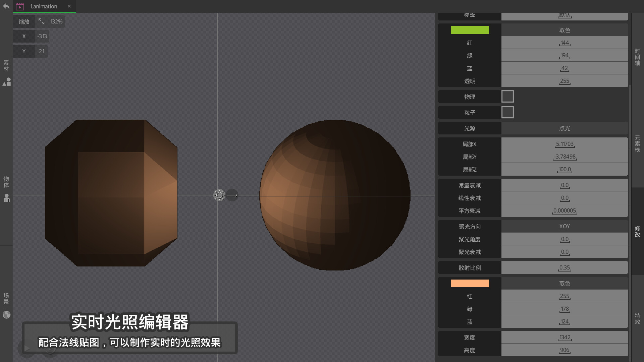
Task: Click the 散射比例 value field 0.35
Action: click(565, 268)
